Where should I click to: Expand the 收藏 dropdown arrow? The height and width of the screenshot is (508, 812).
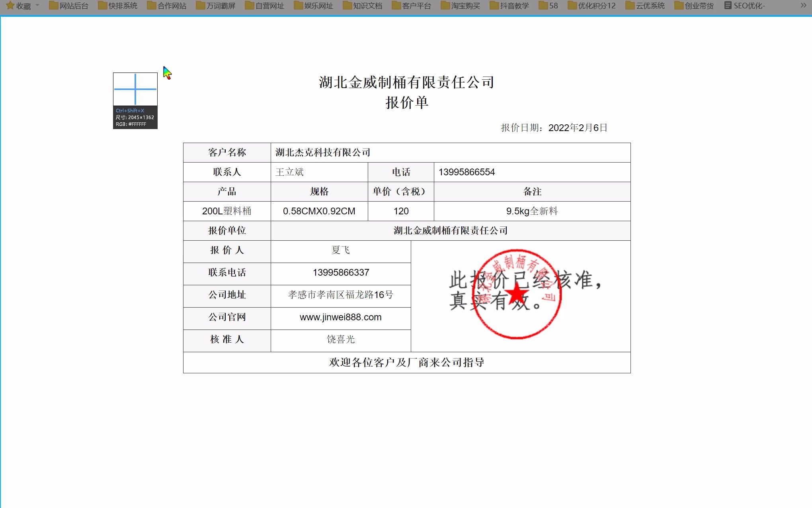(37, 5)
